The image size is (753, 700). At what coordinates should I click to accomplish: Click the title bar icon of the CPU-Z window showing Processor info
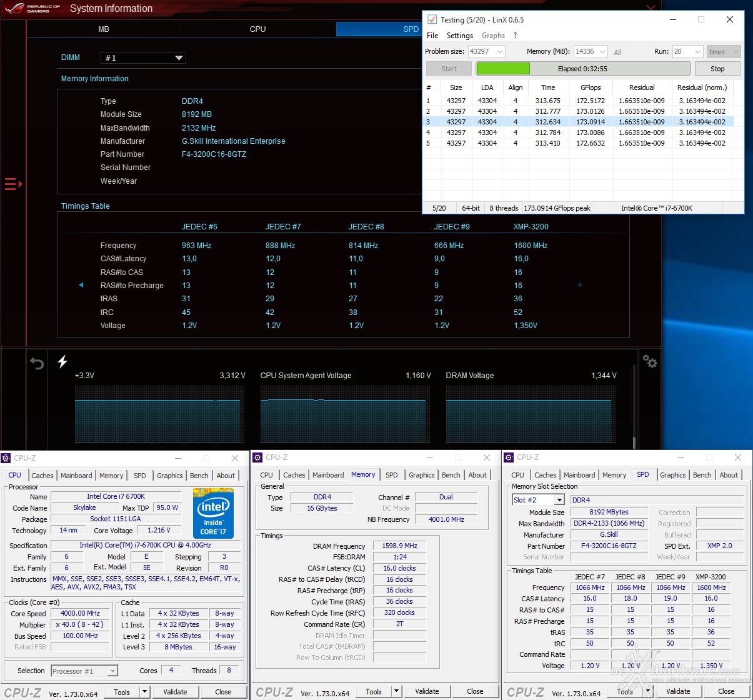point(6,458)
